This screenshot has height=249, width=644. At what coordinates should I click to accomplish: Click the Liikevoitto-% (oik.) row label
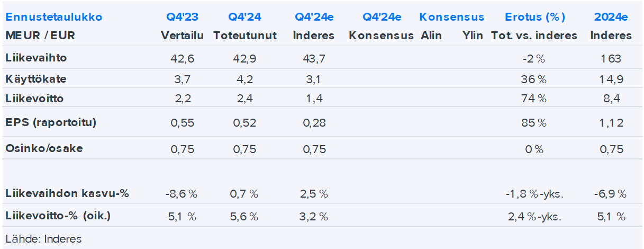(58, 216)
